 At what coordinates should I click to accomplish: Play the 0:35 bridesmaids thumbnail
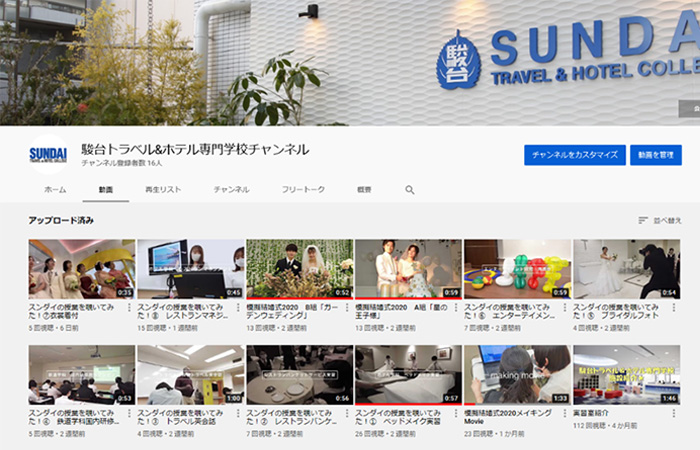click(x=82, y=269)
